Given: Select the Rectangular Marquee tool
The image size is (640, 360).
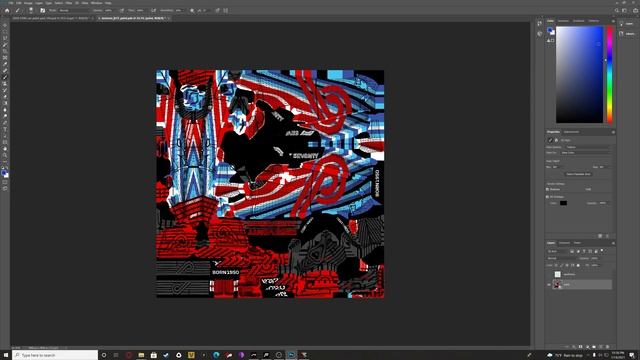Looking at the screenshot, I should click(5, 32).
